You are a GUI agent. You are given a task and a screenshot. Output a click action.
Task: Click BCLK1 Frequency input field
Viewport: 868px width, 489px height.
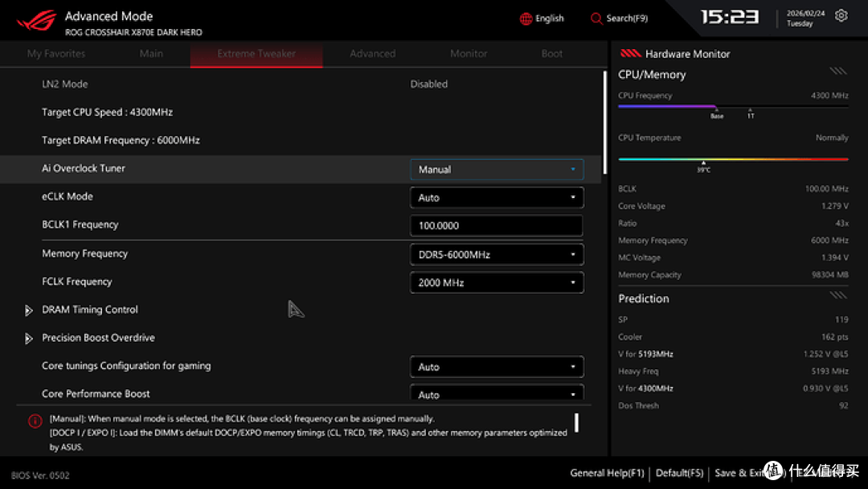click(497, 226)
